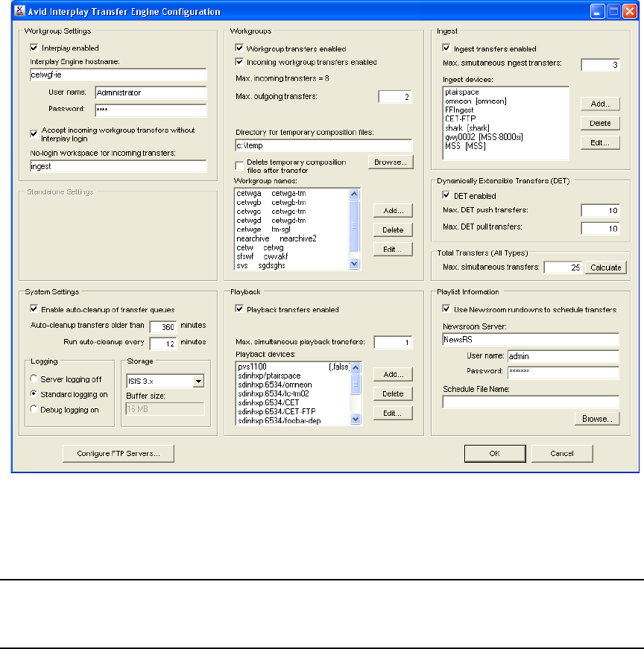Toggle the DET enabled checkbox
The image size is (644, 649).
coord(446,195)
